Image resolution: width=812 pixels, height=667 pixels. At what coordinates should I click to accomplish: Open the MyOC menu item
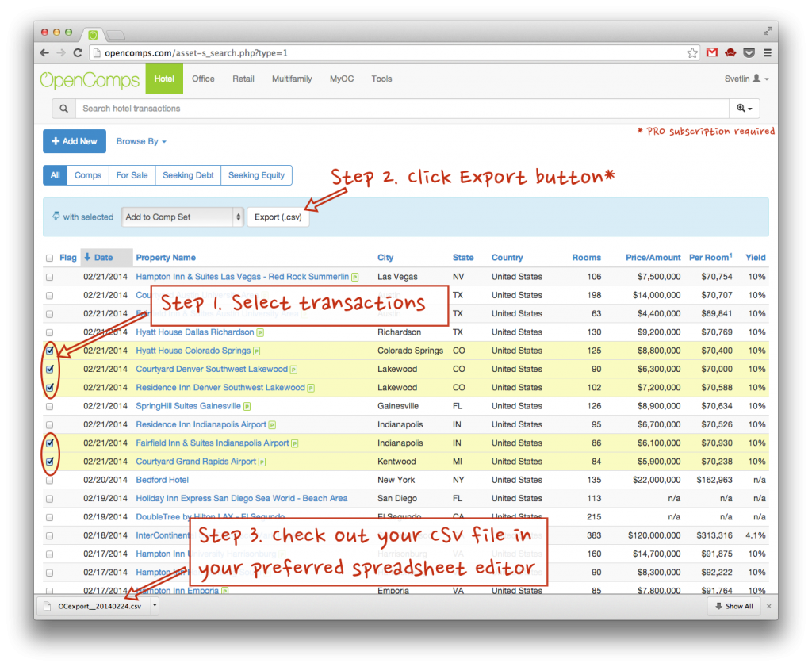click(x=342, y=79)
